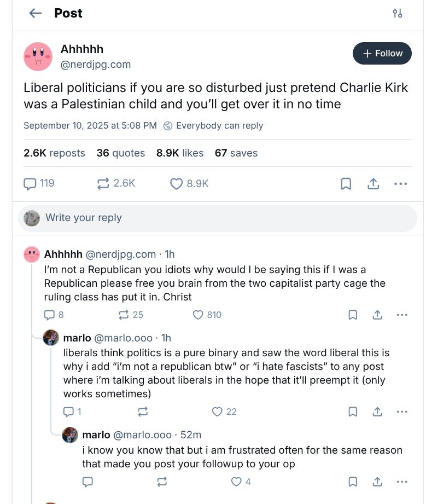
Task: Like marlo's comment with 22 likes
Action: pyautogui.click(x=218, y=412)
